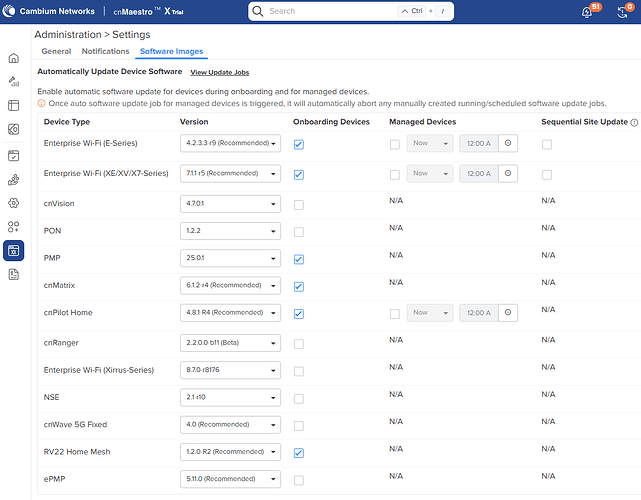The height and width of the screenshot is (500, 641).
Task: Uncheck Onboarding Devices for PMP
Action: pyautogui.click(x=299, y=259)
